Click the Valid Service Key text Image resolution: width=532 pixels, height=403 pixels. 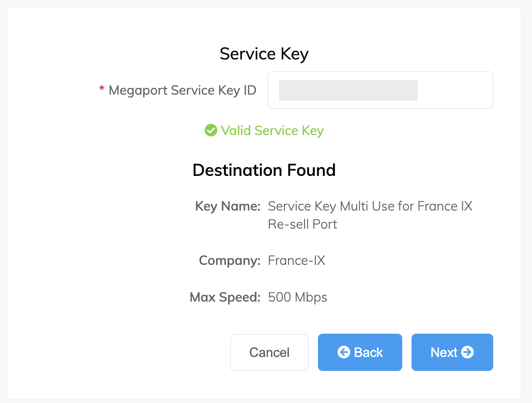(272, 131)
